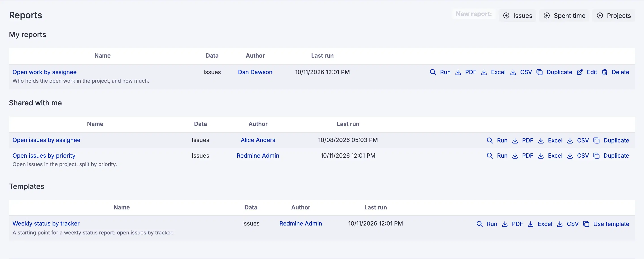Open the Weekly status by tracker template
The width and height of the screenshot is (644, 259).
pyautogui.click(x=46, y=223)
